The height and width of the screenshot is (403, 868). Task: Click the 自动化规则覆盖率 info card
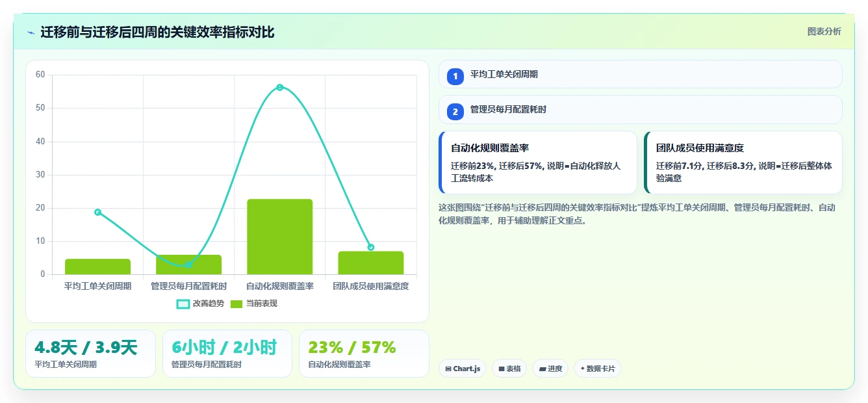click(x=538, y=162)
